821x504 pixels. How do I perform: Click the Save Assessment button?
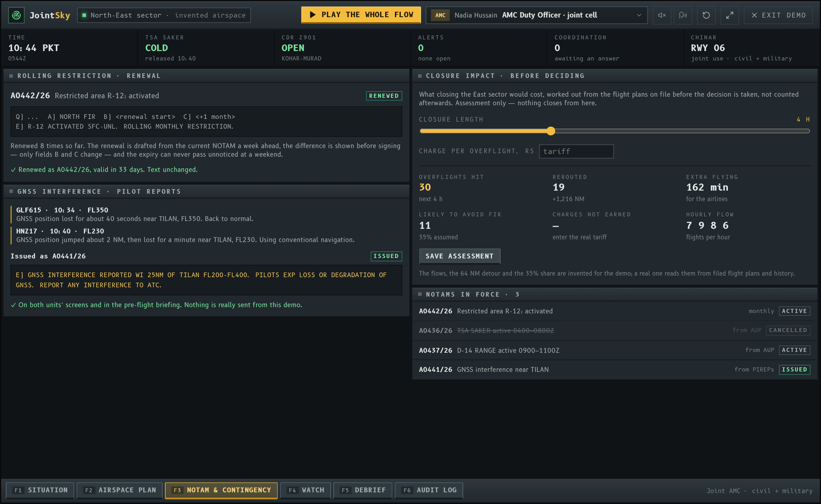point(460,256)
